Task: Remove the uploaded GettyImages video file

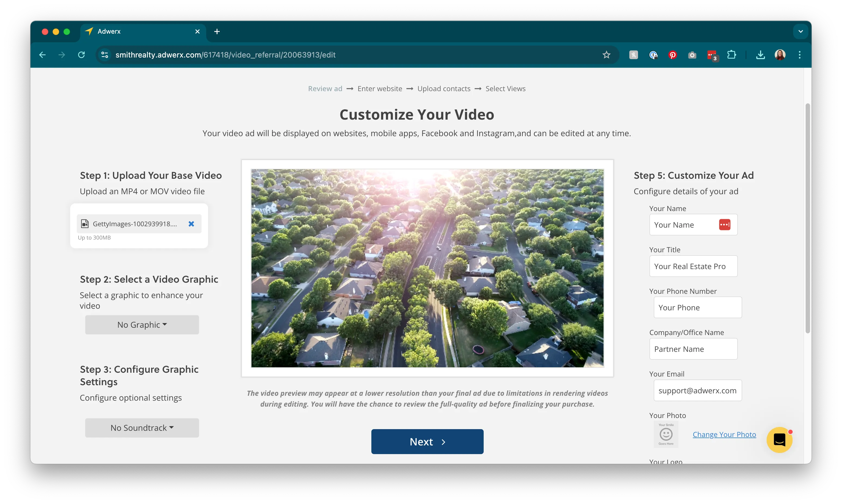Action: [191, 224]
